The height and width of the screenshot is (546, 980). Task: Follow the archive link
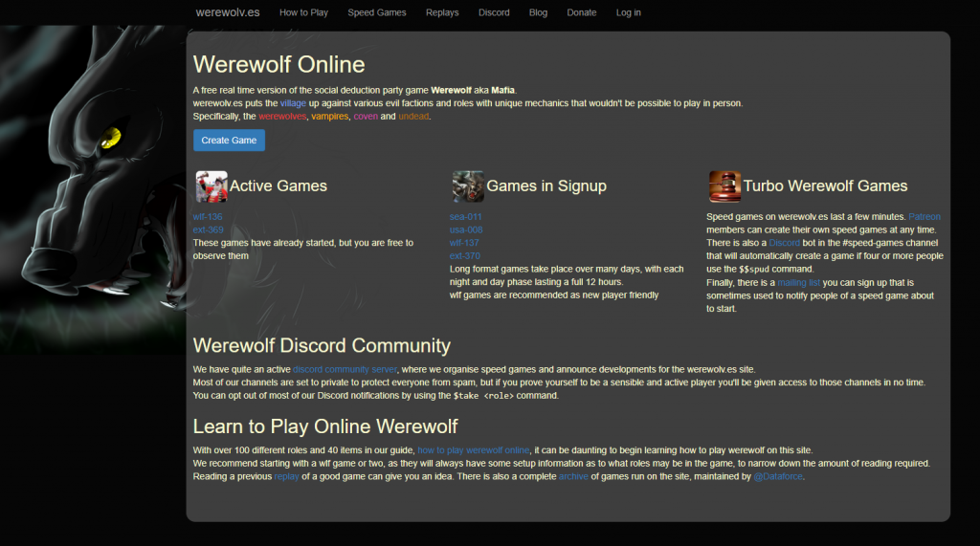click(x=573, y=476)
